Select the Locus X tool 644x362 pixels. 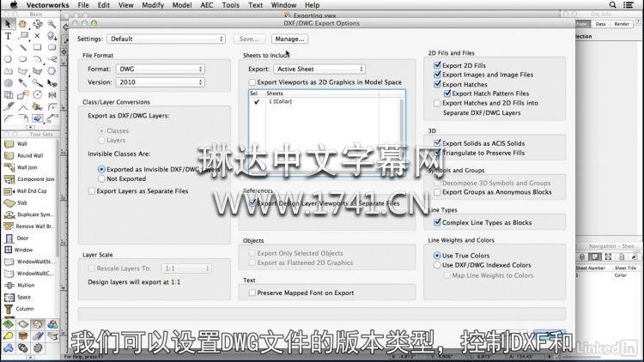[38, 36]
